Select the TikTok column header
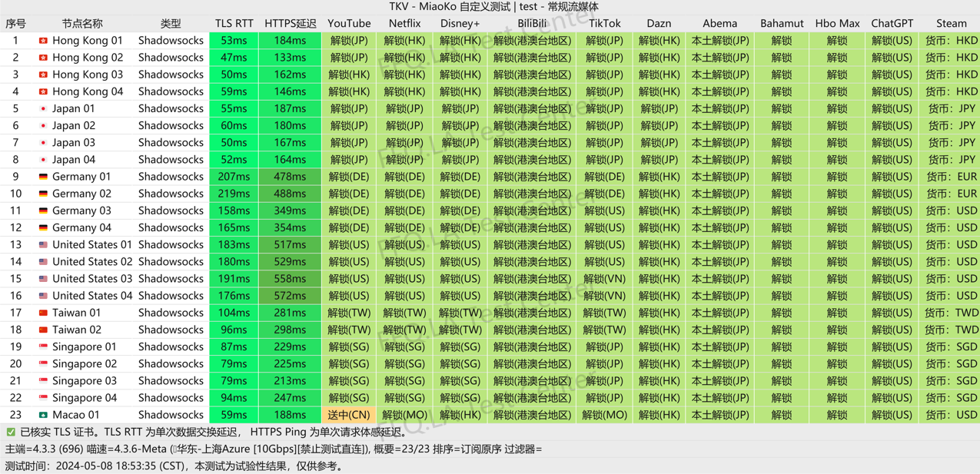Screen dimensions: 980x474 coord(604,24)
